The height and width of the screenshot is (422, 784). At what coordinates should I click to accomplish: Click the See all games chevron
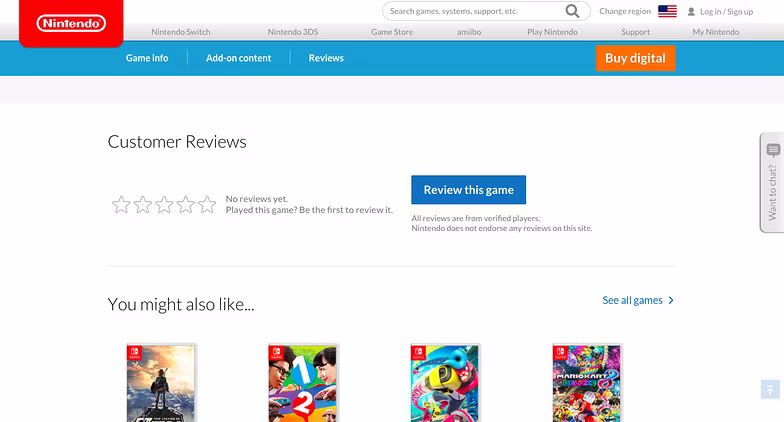(671, 300)
